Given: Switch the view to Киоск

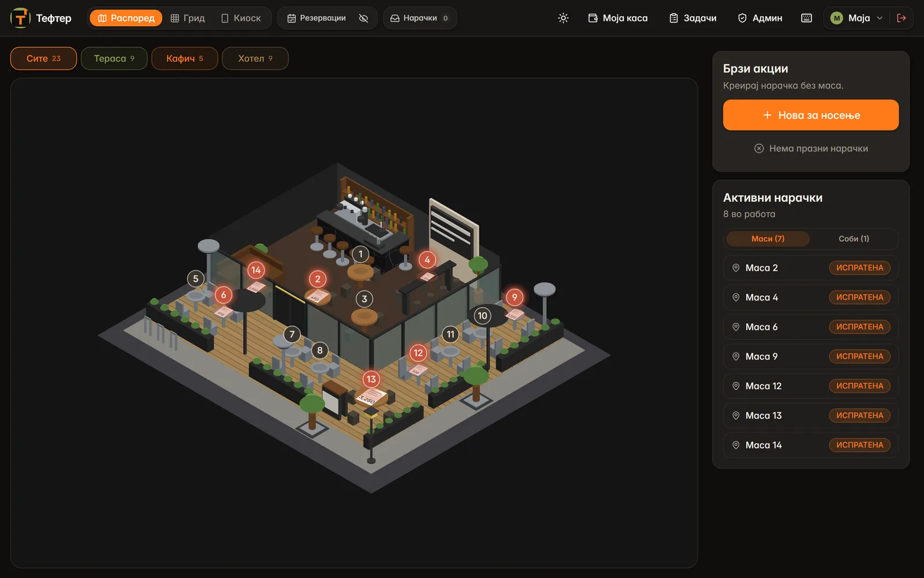Looking at the screenshot, I should click(x=241, y=18).
